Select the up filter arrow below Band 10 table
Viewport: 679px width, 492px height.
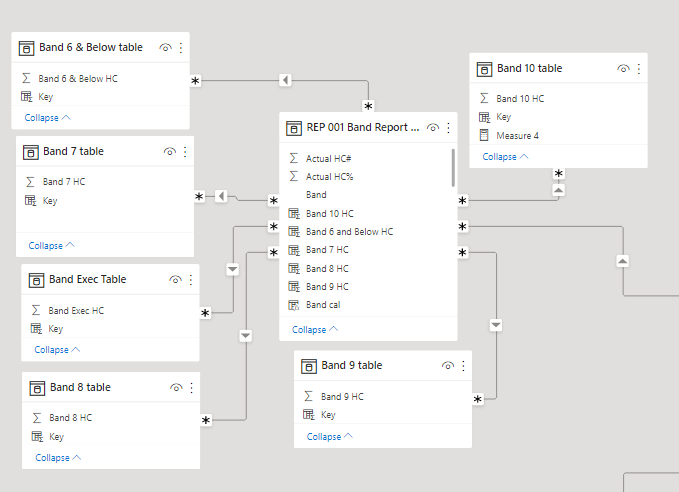[x=559, y=190]
